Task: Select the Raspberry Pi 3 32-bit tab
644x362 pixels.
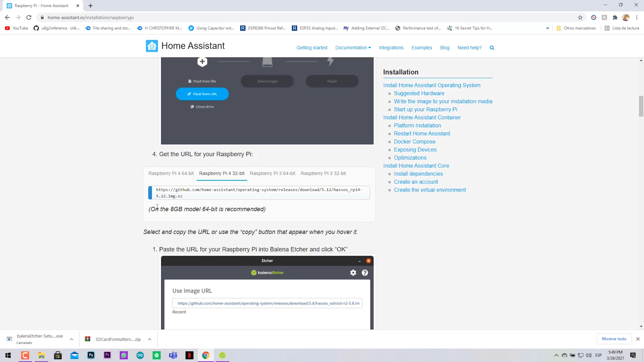Action: [323, 173]
